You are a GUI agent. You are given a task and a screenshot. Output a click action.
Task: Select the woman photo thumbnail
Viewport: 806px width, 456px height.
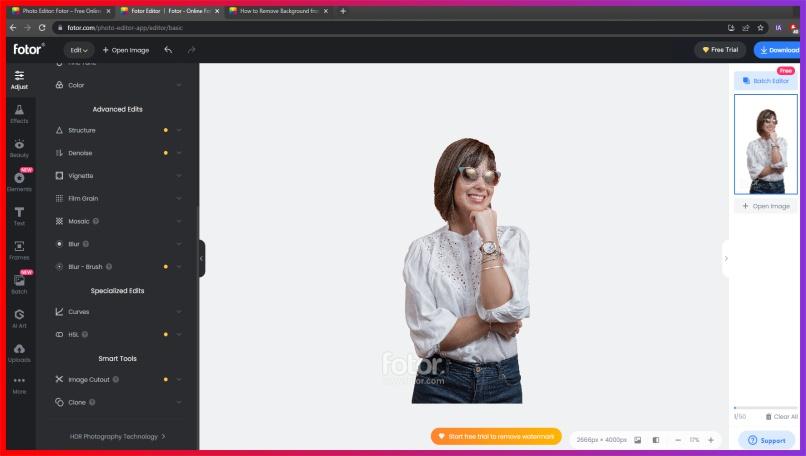765,144
